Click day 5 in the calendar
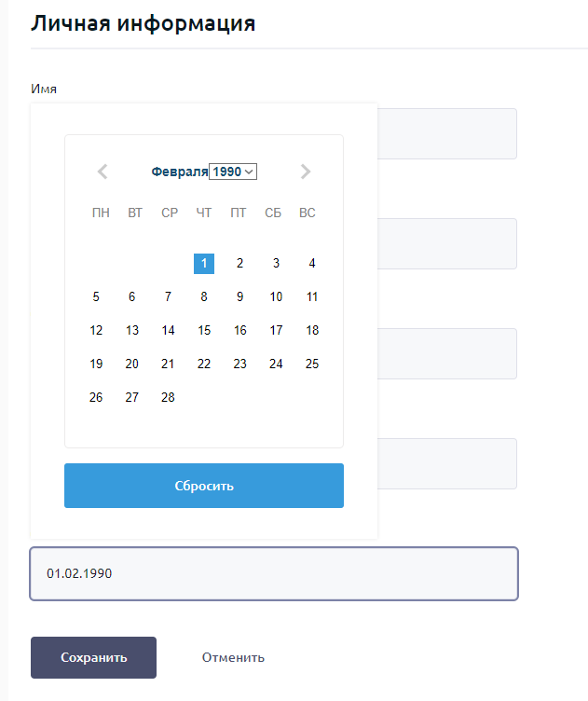 pyautogui.click(x=96, y=297)
